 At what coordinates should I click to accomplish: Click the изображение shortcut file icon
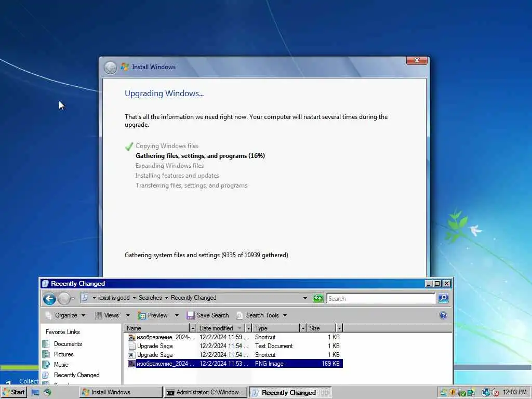(x=131, y=337)
